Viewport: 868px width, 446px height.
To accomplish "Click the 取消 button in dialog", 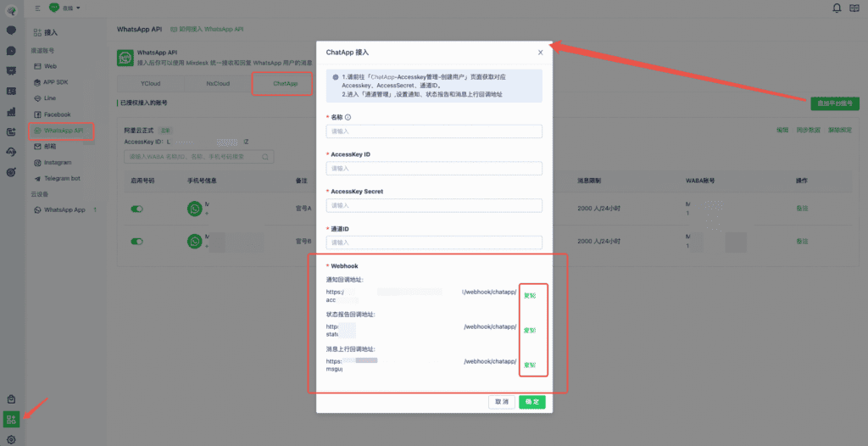I will pos(502,402).
